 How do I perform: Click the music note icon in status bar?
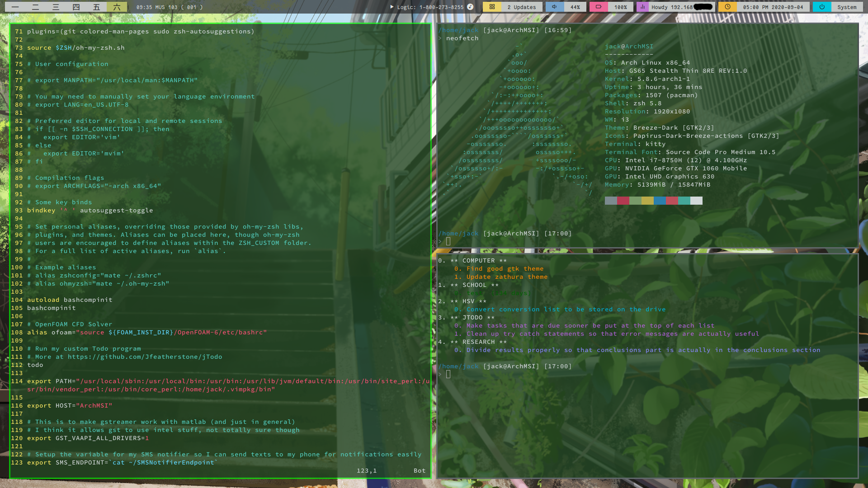[x=470, y=7]
